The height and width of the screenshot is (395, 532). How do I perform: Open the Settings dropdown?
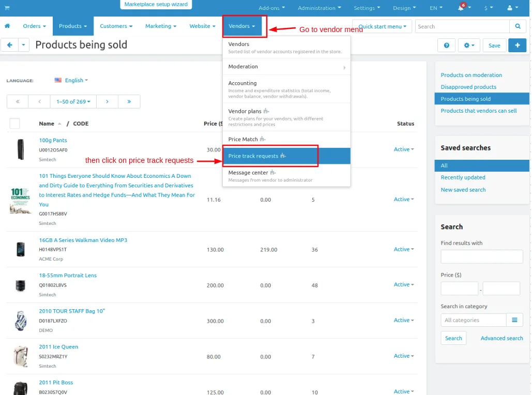pos(367,8)
